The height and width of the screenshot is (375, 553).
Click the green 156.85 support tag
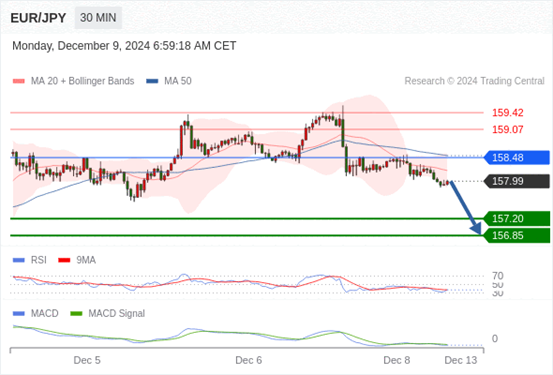(x=517, y=235)
